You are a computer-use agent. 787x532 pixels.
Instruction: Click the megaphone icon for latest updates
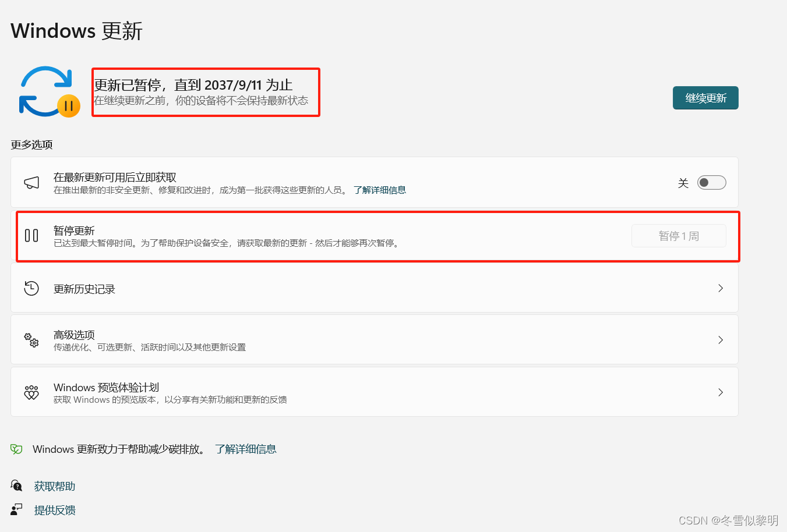pos(31,183)
